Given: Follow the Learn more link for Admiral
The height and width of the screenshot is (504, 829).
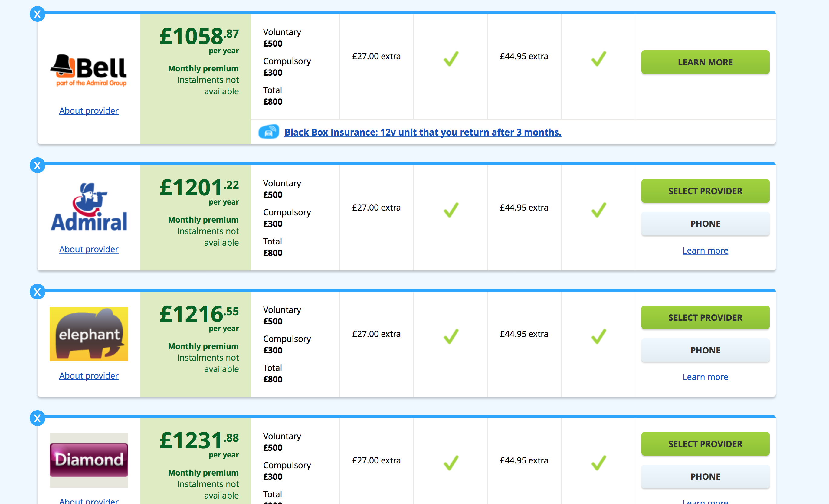Looking at the screenshot, I should [705, 251].
